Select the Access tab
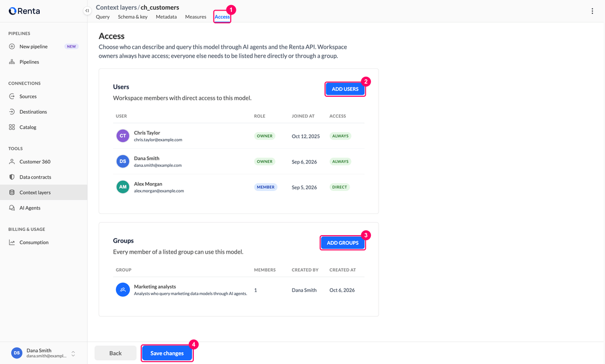This screenshot has width=605, height=364. tap(222, 17)
